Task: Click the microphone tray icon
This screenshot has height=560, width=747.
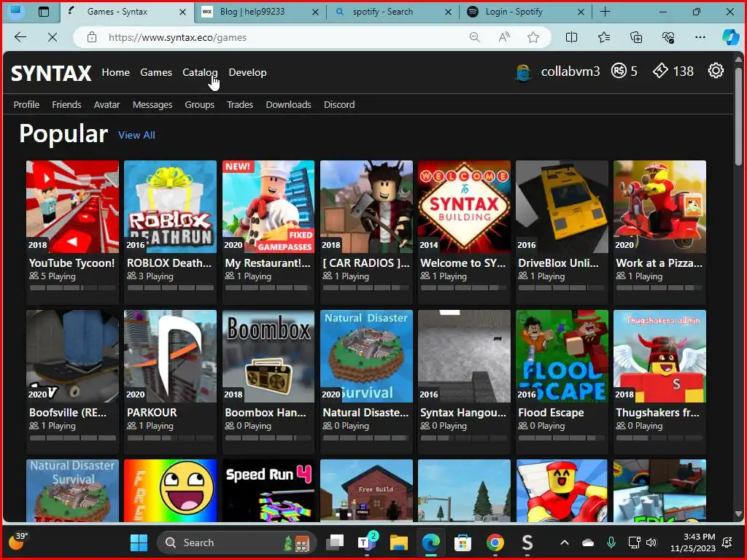Action: (x=611, y=542)
